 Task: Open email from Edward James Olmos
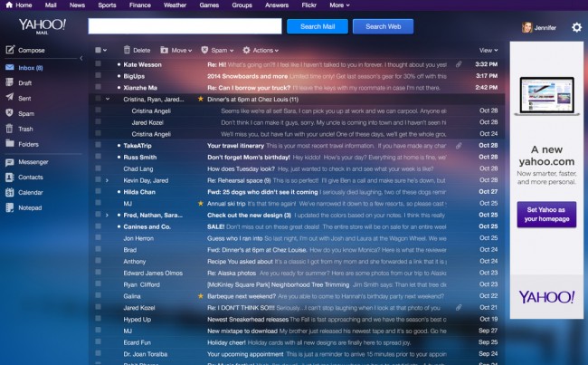296,273
